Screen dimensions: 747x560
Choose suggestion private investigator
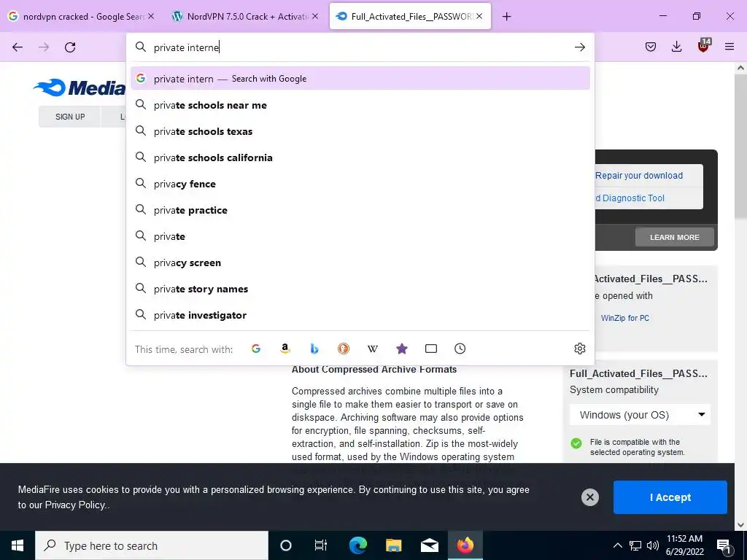point(360,315)
